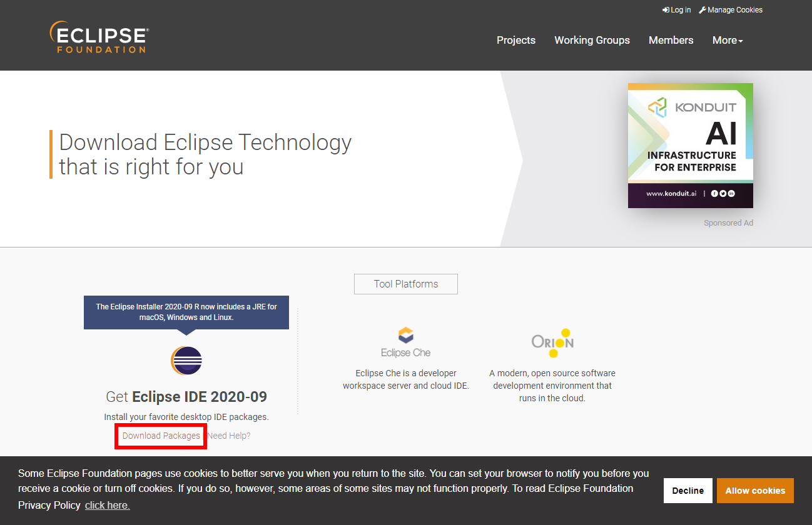
Task: Open the Projects menu item
Action: (516, 40)
